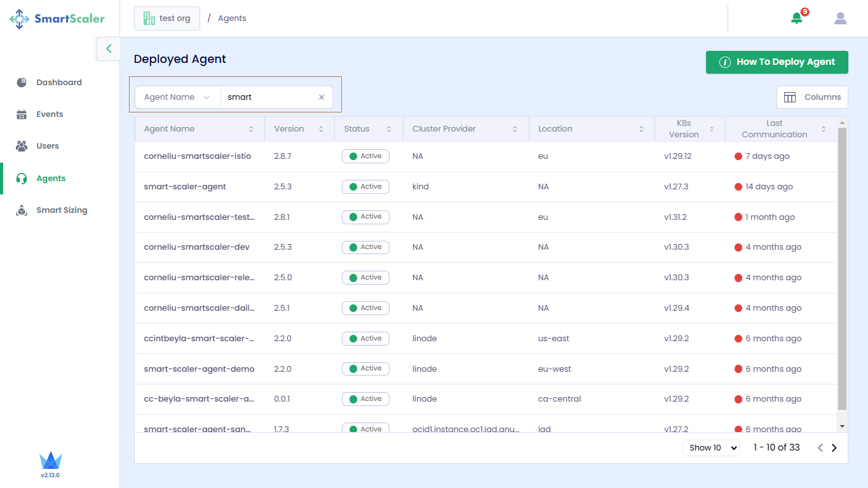Click the eu-west location cell
The height and width of the screenshot is (488, 868).
(x=555, y=369)
